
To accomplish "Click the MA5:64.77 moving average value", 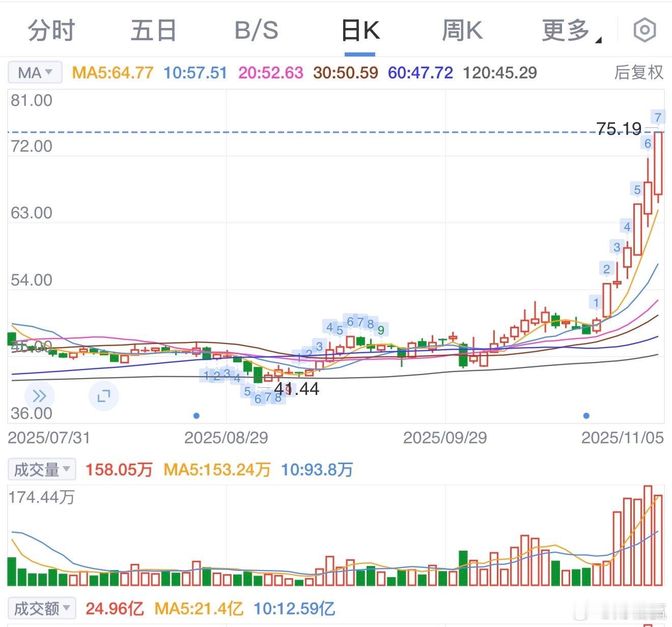I will (112, 73).
